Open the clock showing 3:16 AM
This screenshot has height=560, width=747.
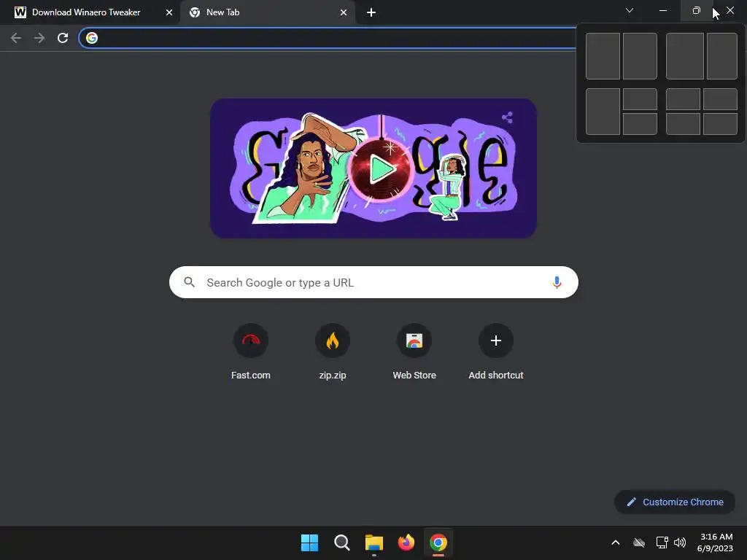tap(715, 542)
